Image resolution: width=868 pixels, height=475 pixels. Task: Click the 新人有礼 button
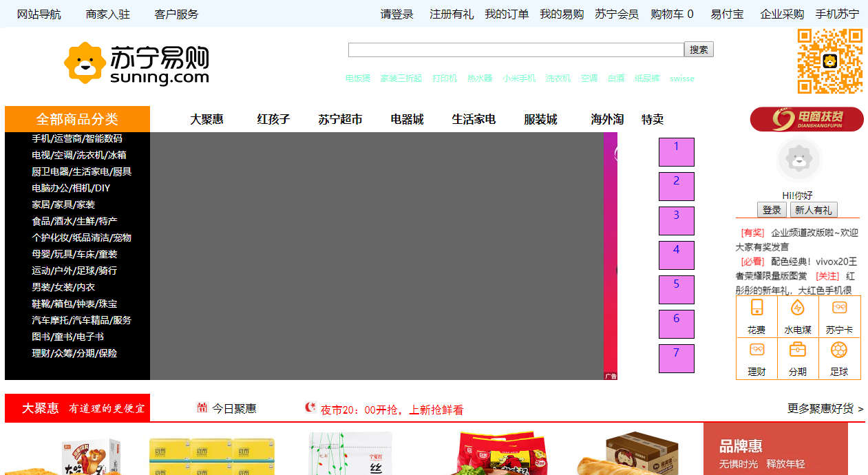click(814, 210)
